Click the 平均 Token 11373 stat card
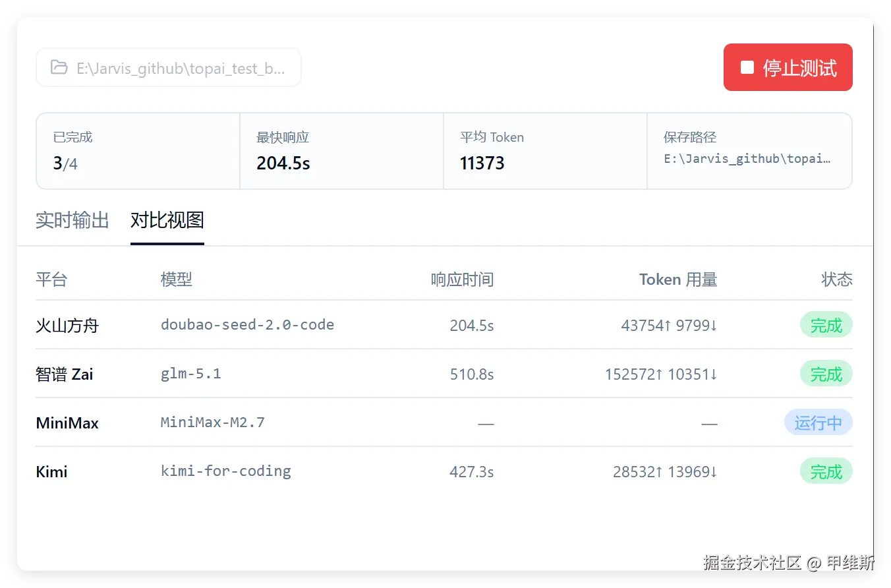 546,151
